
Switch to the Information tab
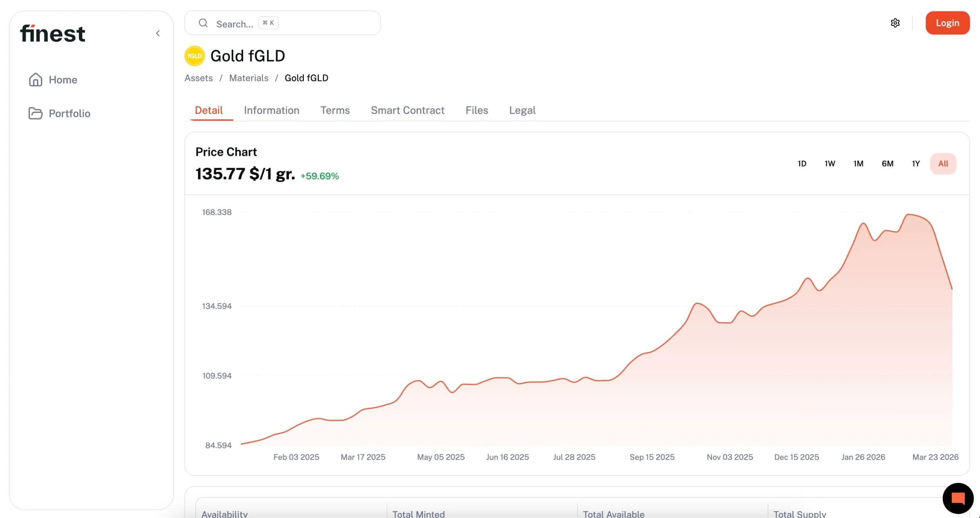point(271,110)
